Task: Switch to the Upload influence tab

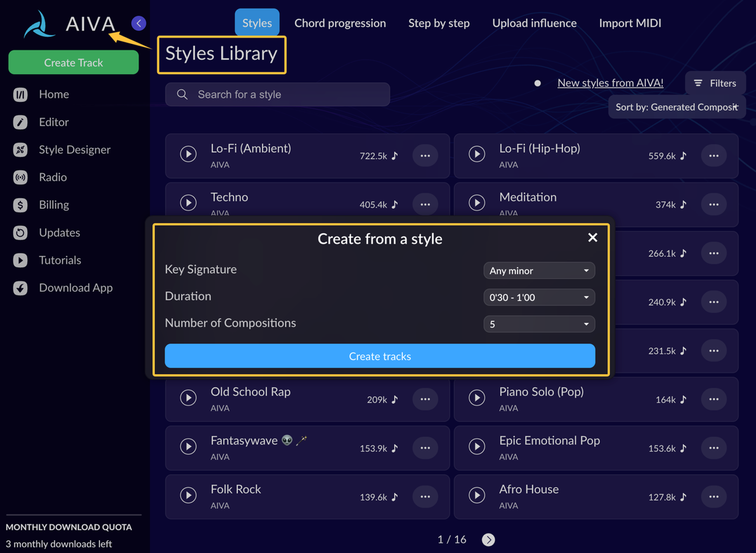Action: coord(534,23)
